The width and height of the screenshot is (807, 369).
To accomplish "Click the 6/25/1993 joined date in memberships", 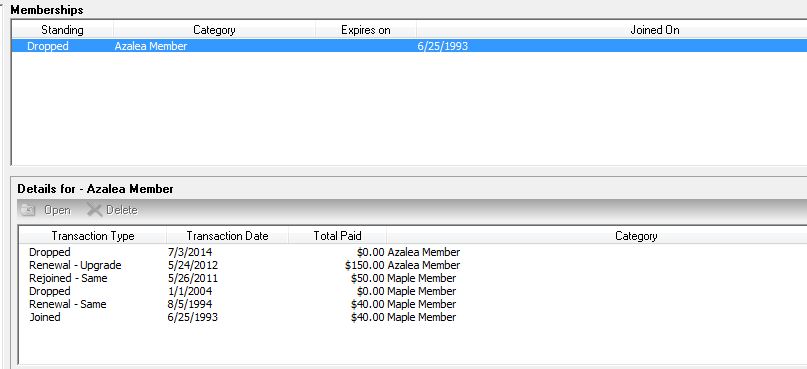I will pos(443,46).
